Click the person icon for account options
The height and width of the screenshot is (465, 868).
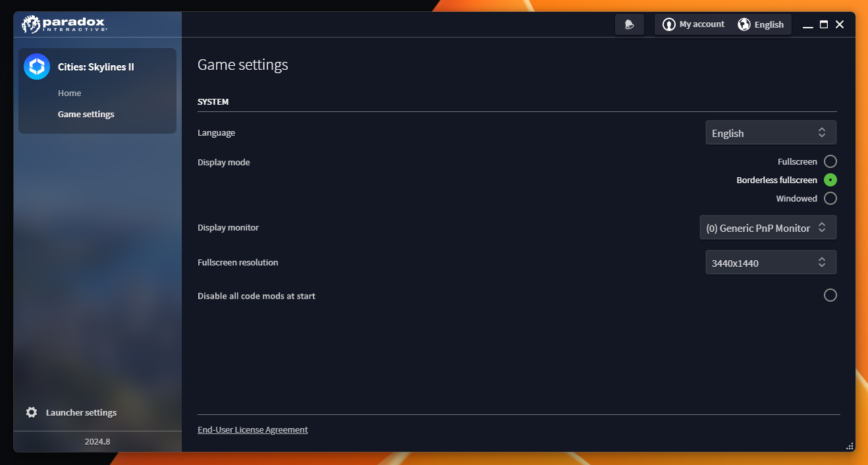[x=669, y=24]
